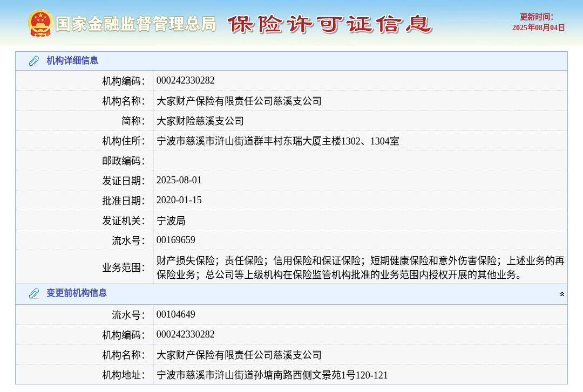
Task: Click the 发证日期 label
Action: pos(124,181)
